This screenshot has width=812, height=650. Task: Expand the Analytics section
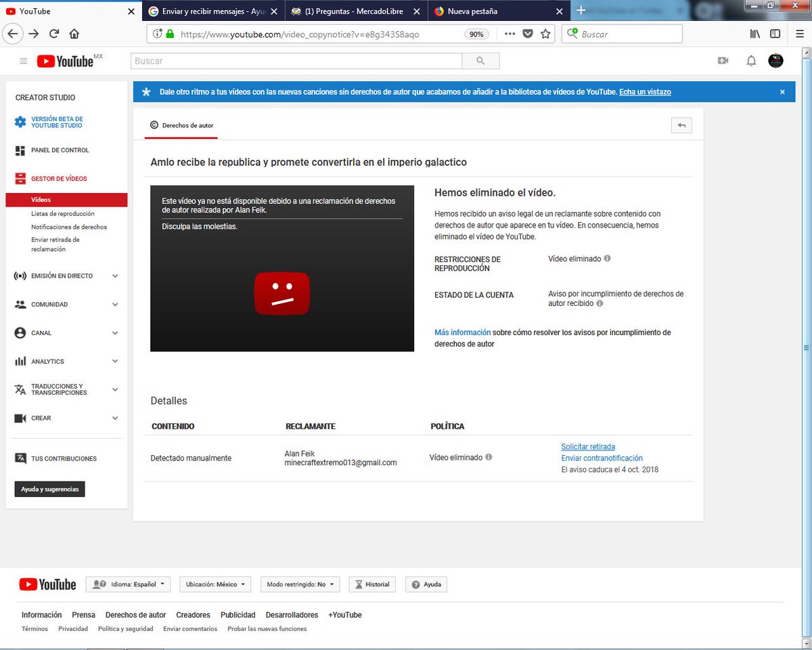tap(114, 361)
